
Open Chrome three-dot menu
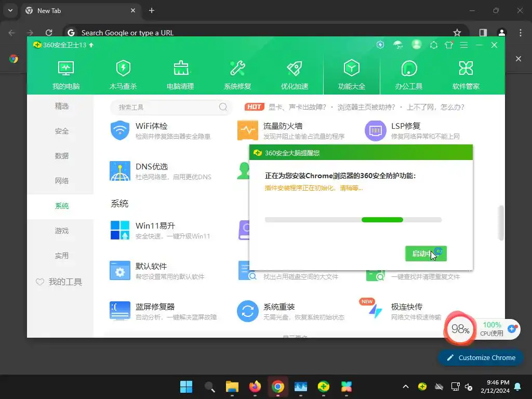[521, 33]
